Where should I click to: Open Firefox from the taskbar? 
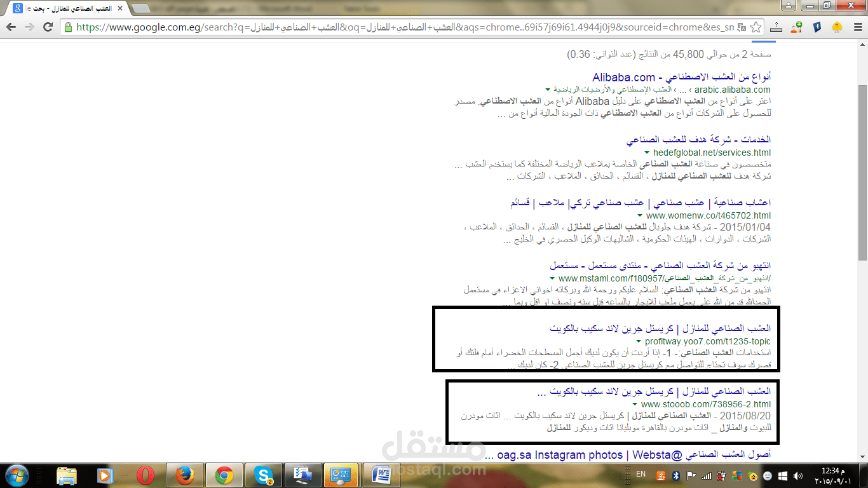(x=184, y=475)
